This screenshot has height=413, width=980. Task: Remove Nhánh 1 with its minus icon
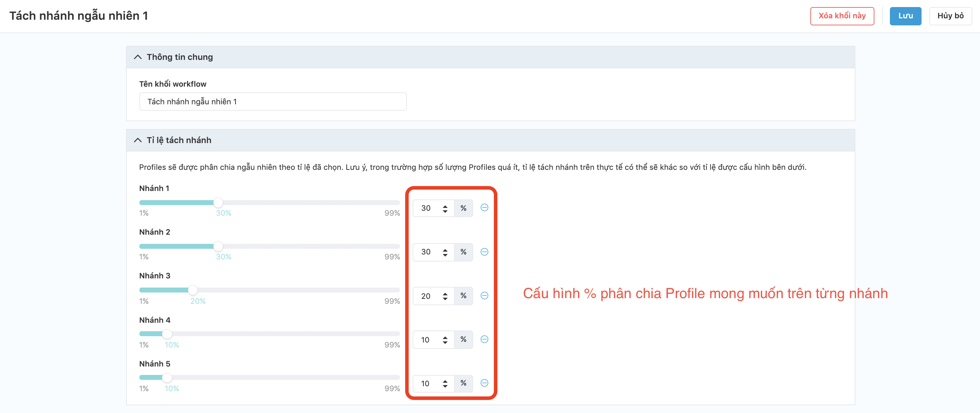[x=484, y=208]
